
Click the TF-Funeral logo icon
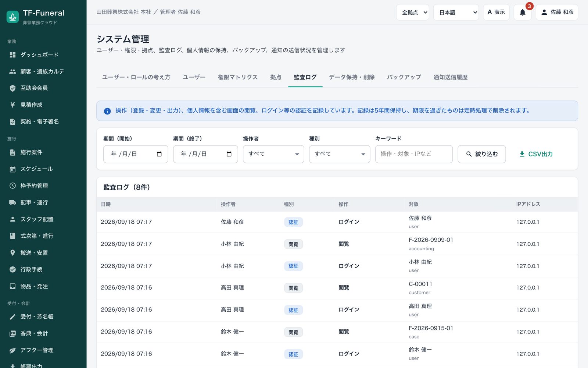point(12,17)
